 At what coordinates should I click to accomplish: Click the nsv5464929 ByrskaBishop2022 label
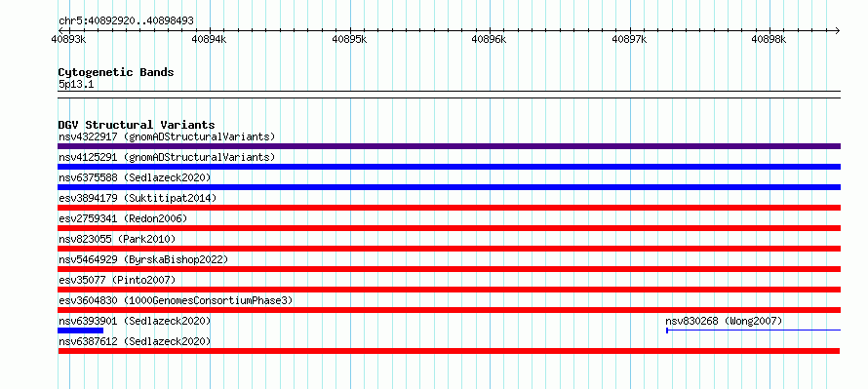coord(143,259)
